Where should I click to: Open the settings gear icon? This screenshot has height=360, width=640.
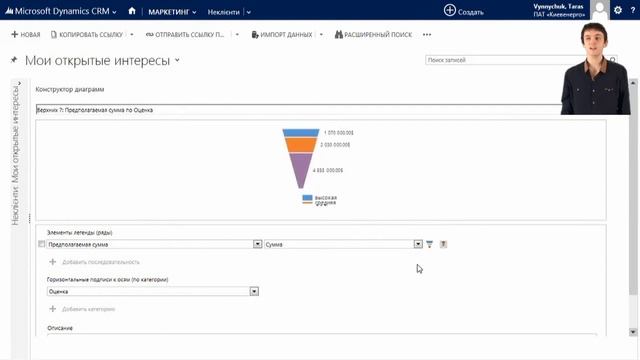[618, 10]
